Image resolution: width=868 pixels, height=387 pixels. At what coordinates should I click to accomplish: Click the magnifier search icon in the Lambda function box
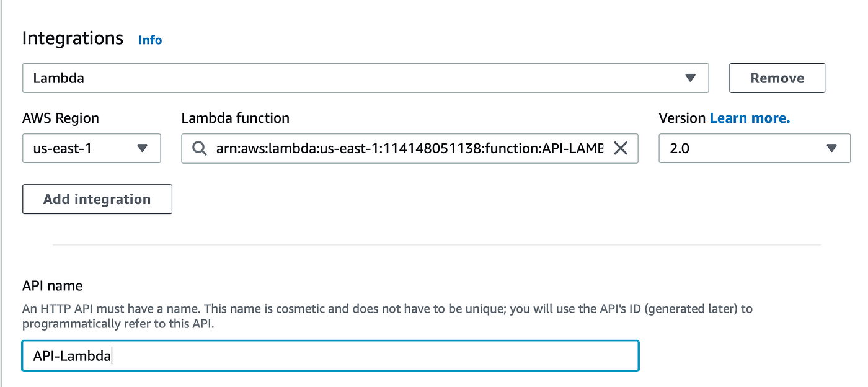(x=199, y=148)
